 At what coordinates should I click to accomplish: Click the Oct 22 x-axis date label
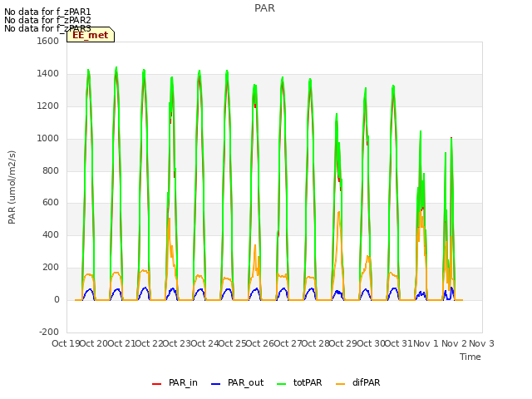(149, 343)
